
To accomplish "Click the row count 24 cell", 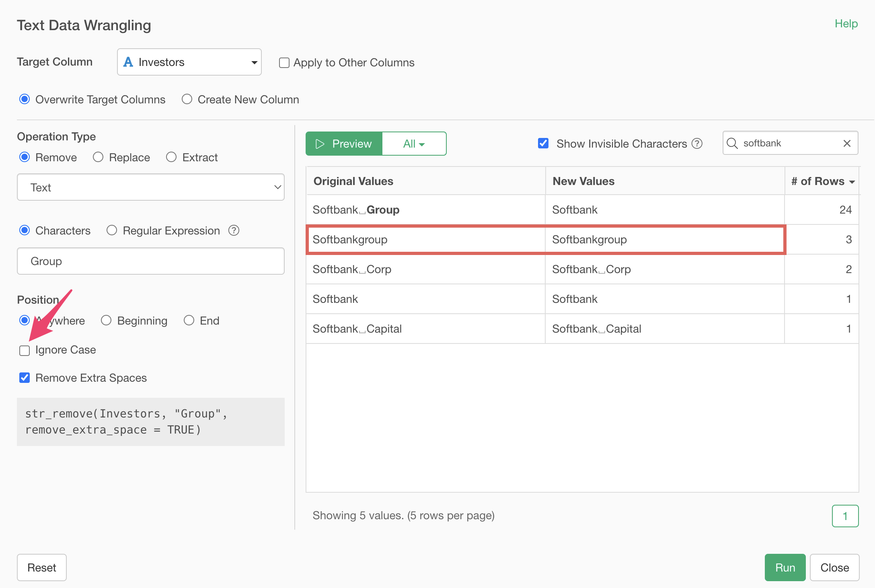I will pos(822,210).
